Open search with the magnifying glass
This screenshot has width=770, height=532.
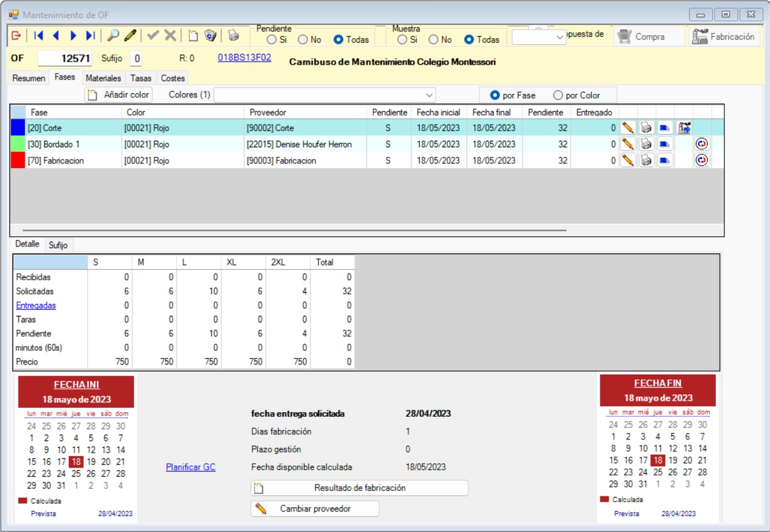pos(112,36)
